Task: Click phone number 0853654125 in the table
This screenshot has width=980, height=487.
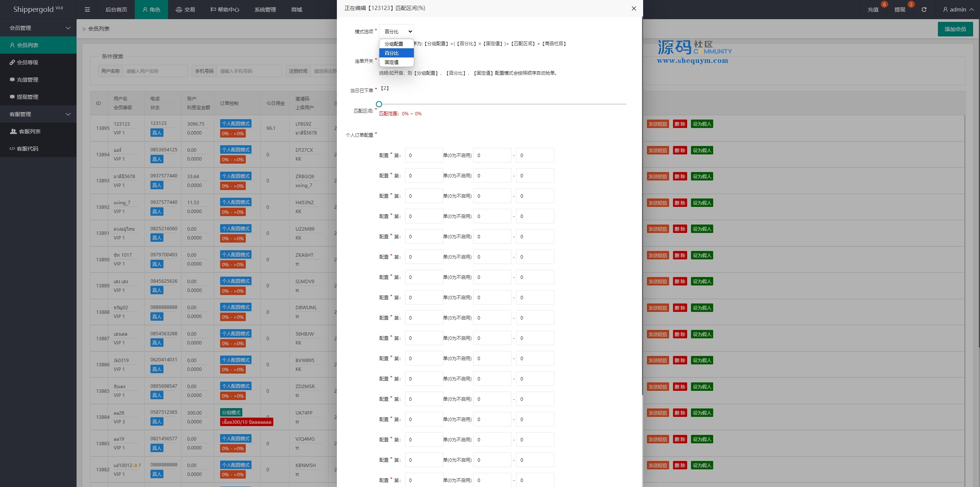Action: [164, 150]
